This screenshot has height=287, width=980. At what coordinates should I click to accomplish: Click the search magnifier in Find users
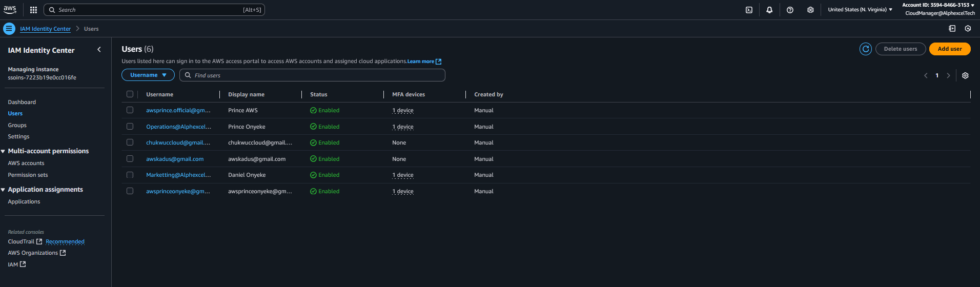click(188, 75)
